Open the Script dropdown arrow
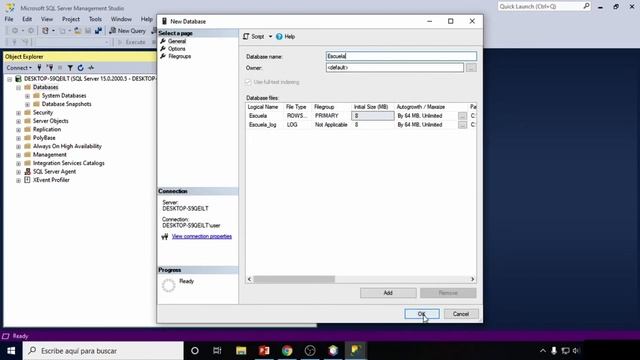 (270, 36)
